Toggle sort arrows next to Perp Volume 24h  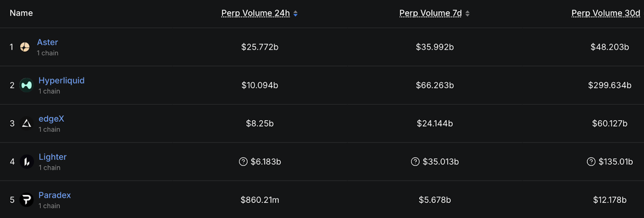pyautogui.click(x=296, y=14)
